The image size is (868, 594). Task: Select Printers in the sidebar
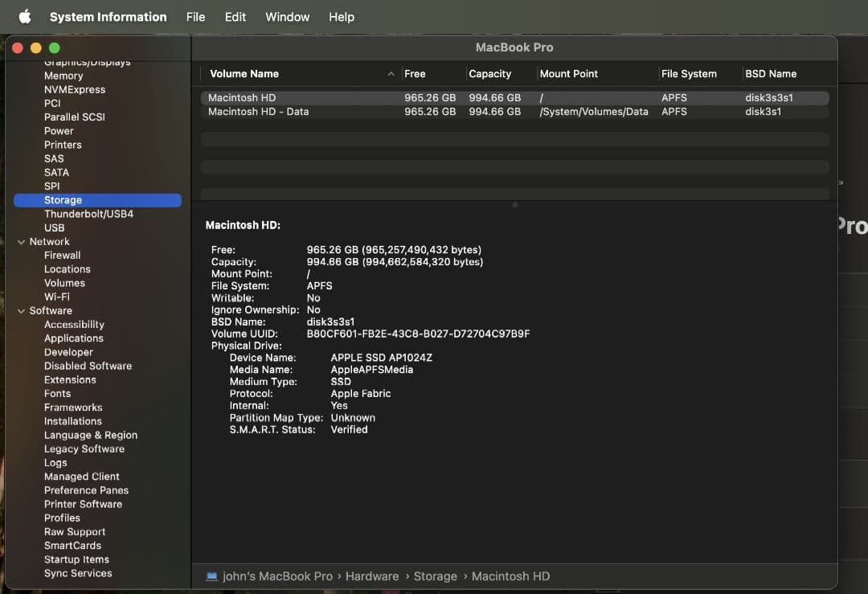(63, 145)
